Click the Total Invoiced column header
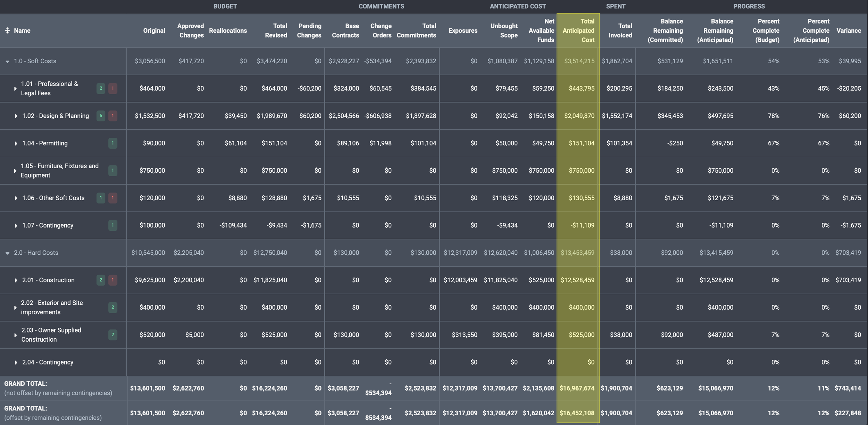The width and height of the screenshot is (868, 425). (x=620, y=31)
